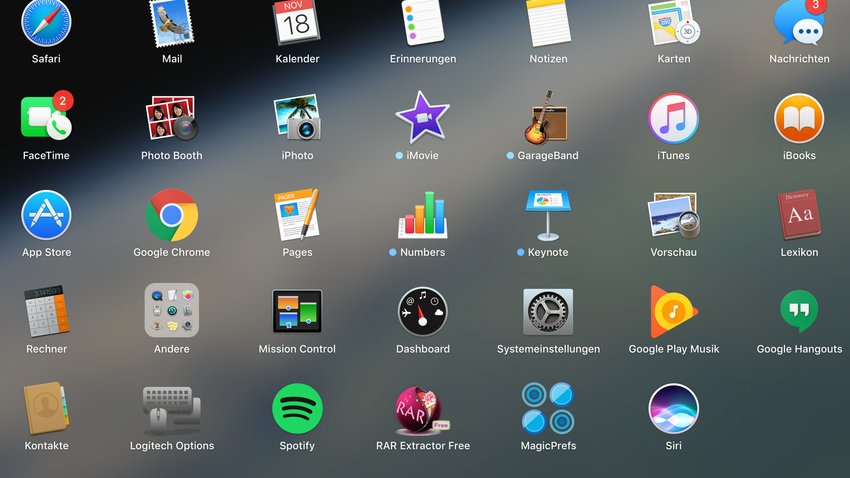Launch Logitech Options keyboard icon

pos(172,410)
